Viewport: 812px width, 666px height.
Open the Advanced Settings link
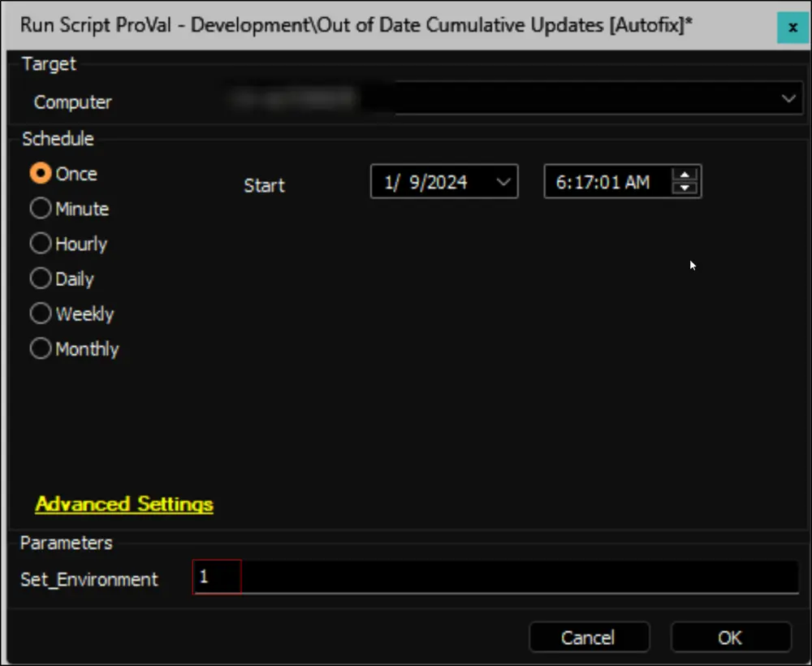[x=124, y=504]
